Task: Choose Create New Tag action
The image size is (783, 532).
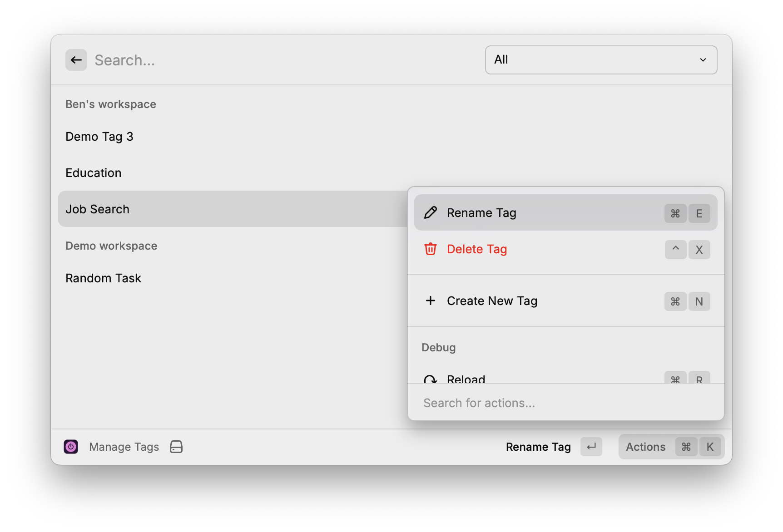Action: [565, 300]
